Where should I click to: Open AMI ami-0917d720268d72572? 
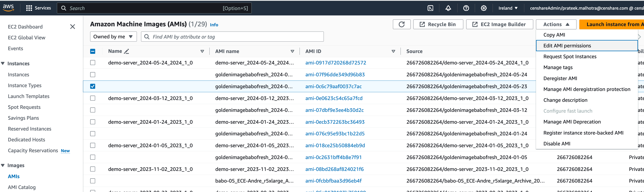point(335,63)
